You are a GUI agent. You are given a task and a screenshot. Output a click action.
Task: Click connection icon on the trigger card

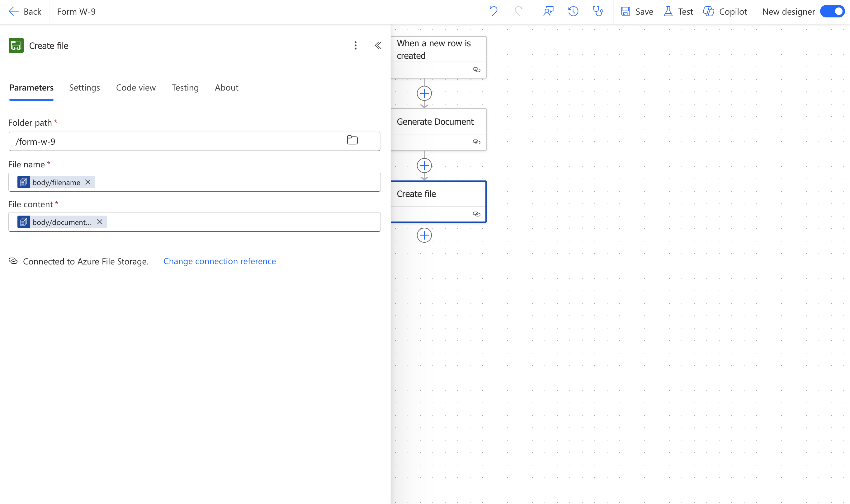point(476,70)
